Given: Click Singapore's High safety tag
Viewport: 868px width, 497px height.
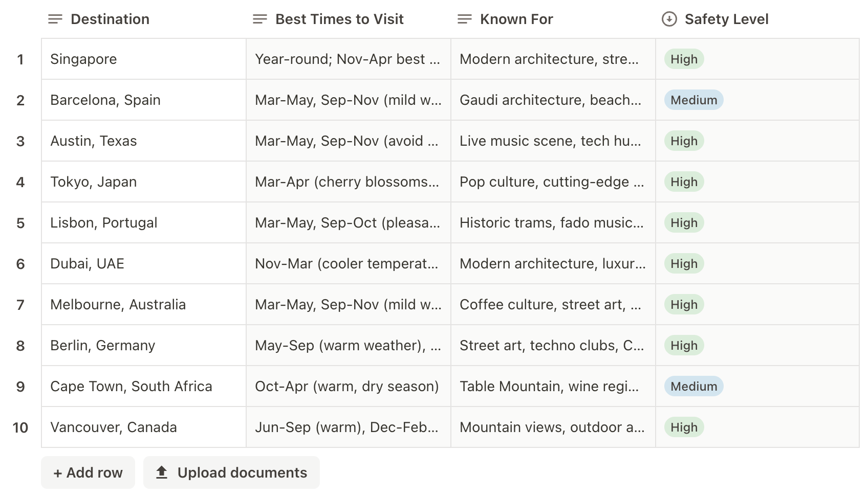Looking at the screenshot, I should coord(684,59).
